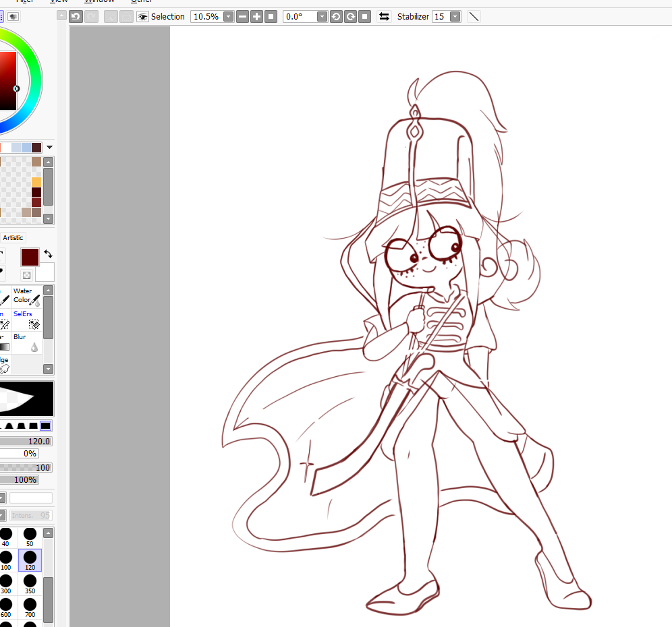This screenshot has height=627, width=672.
Task: Open the 10.5% zoom level dropdown
Action: 228,16
